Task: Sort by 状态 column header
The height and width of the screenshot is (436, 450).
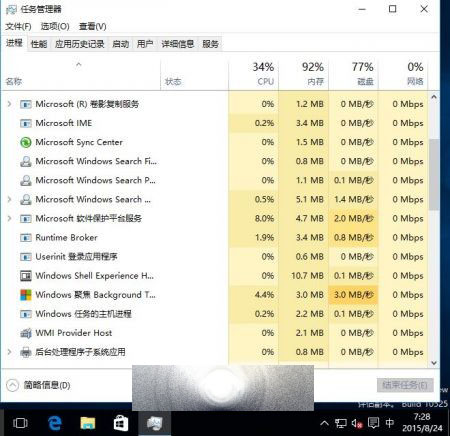Action: pos(195,74)
